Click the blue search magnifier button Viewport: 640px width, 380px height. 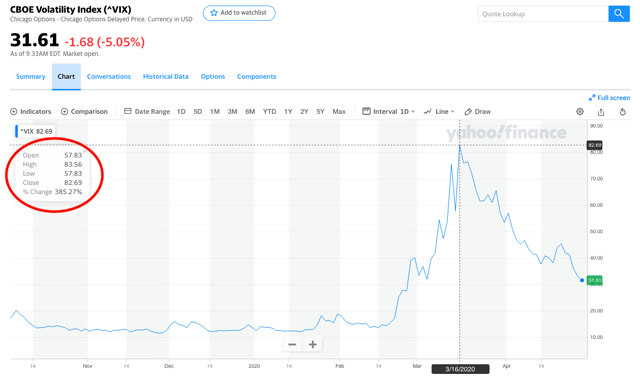(x=619, y=14)
